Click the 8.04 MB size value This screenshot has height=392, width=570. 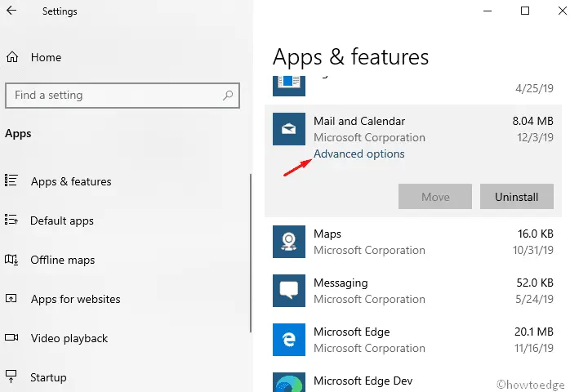point(533,121)
